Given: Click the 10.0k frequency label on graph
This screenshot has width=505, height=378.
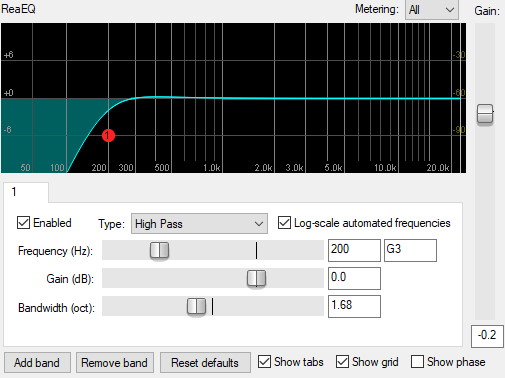Looking at the screenshot, I should click(x=385, y=168).
